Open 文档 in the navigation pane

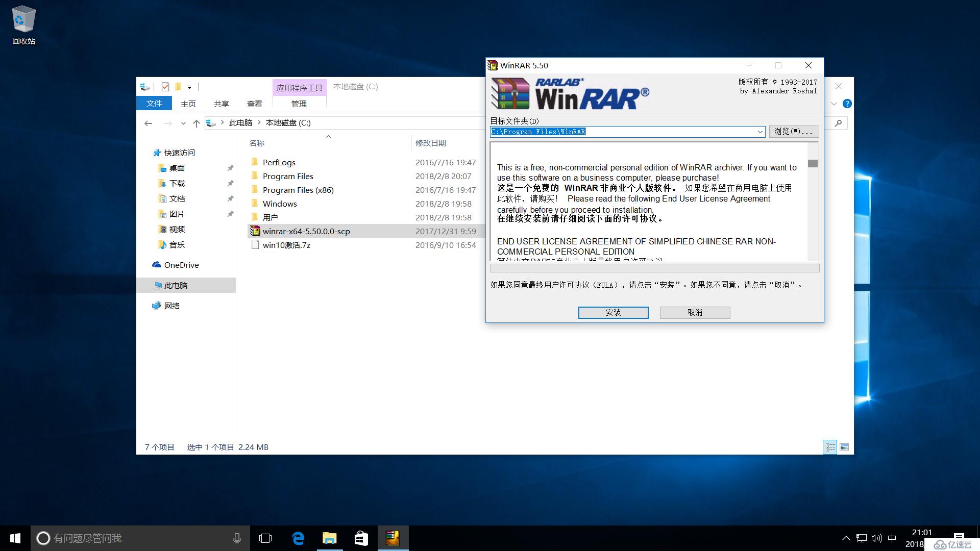177,198
